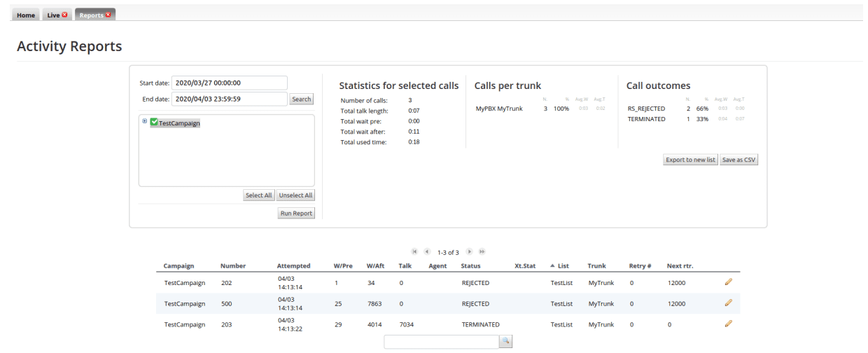Screen dimensions: 868x353
Task: Sort by the Xt.Stat column header
Action: 525,266
